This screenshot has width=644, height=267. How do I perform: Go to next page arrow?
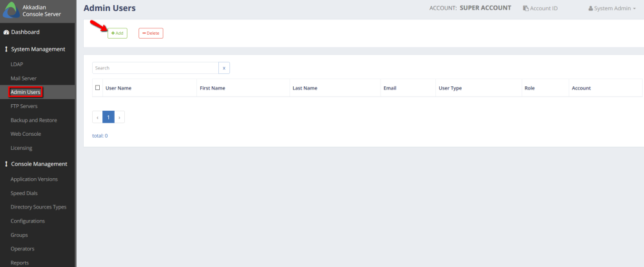click(119, 117)
